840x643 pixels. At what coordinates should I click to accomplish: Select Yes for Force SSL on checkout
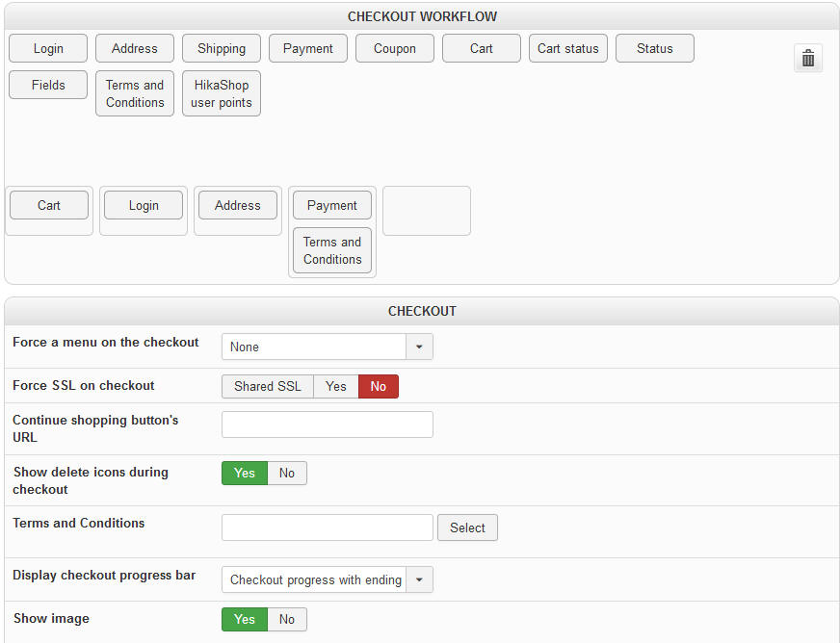(335, 386)
